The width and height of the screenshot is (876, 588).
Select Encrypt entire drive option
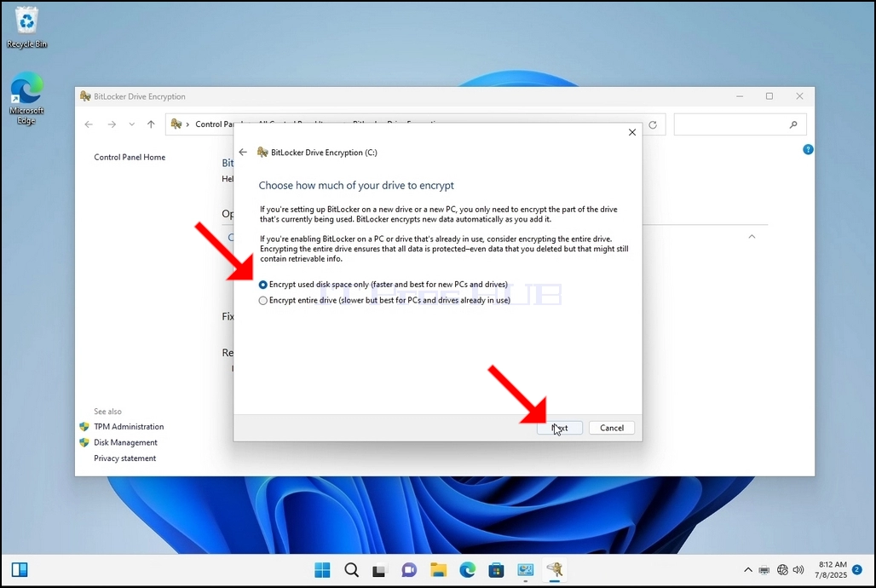384,300
